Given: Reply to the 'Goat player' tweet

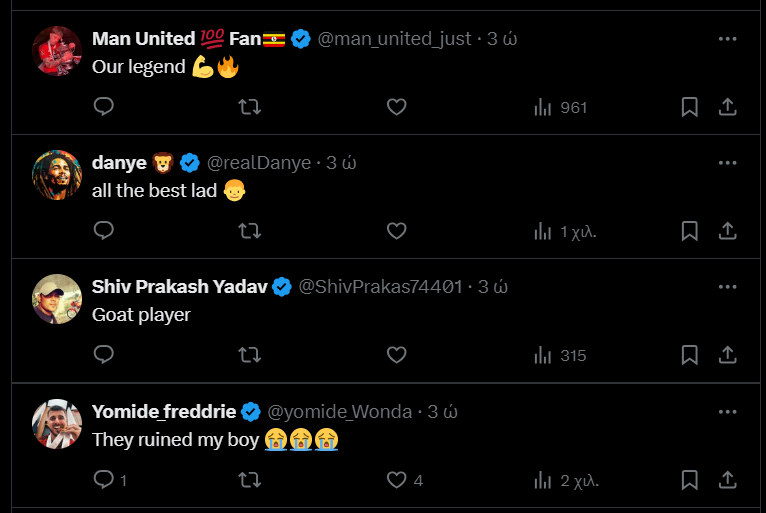Looking at the screenshot, I should click(x=104, y=355).
